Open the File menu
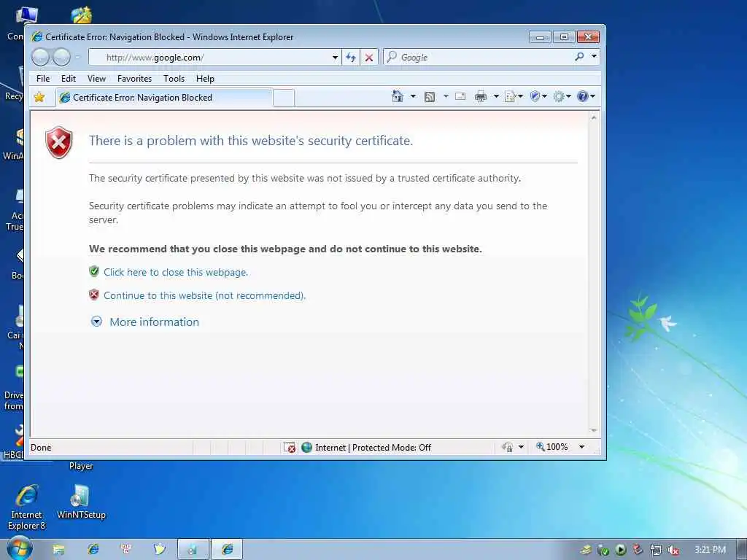This screenshot has width=747, height=560. click(x=43, y=79)
